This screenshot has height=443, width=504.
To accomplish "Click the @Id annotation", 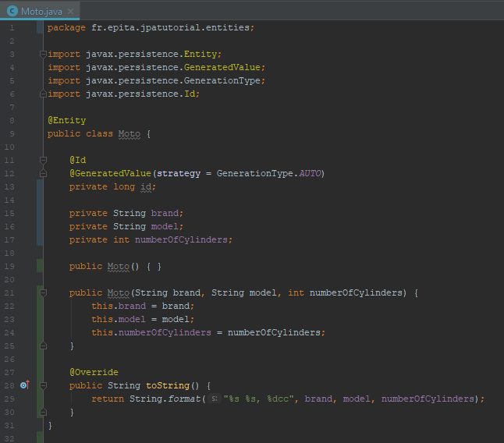I will coord(78,160).
